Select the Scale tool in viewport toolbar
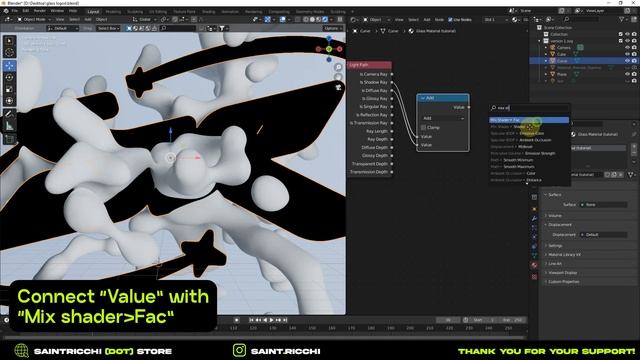 [x=9, y=89]
